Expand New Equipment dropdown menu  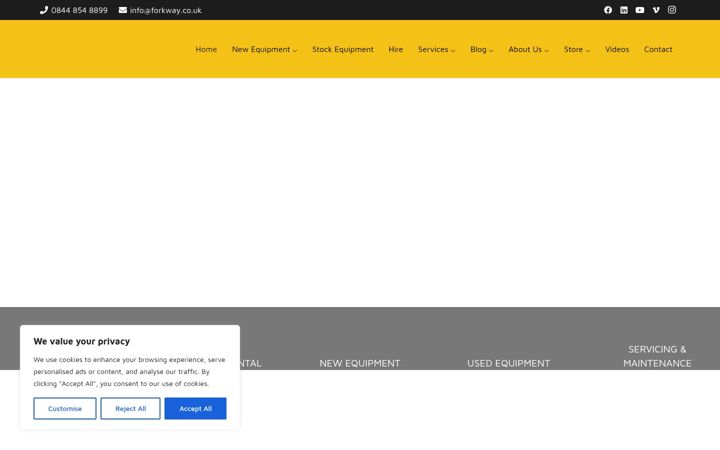point(264,49)
